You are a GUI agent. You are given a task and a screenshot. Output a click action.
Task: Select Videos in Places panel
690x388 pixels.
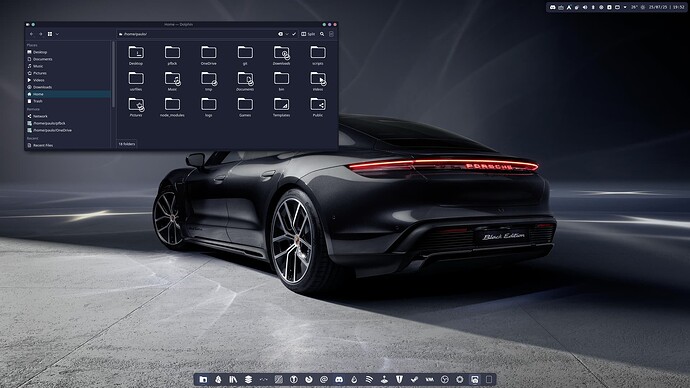(68, 80)
